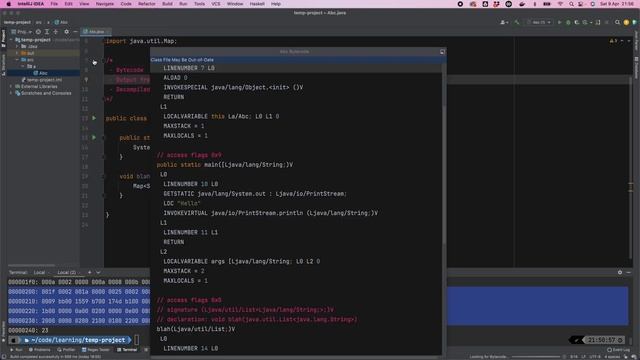
Task: Open the Tools menu
Action: coord(199,4)
